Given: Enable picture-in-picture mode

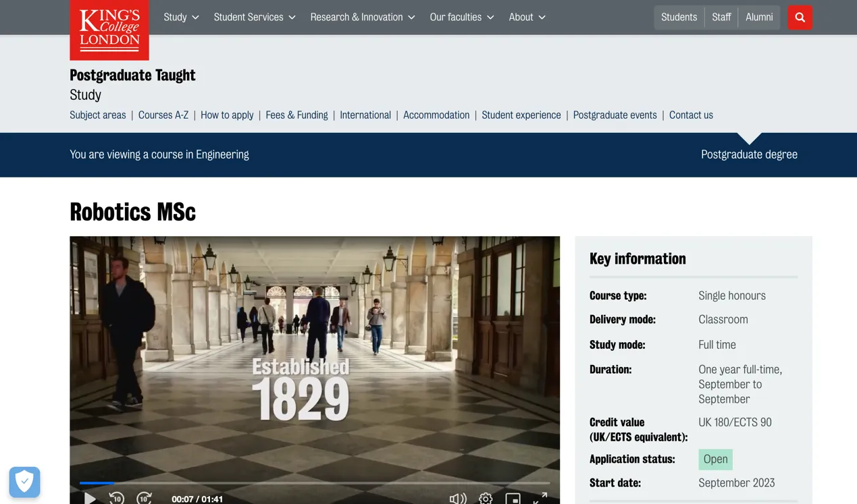Looking at the screenshot, I should click(x=513, y=499).
